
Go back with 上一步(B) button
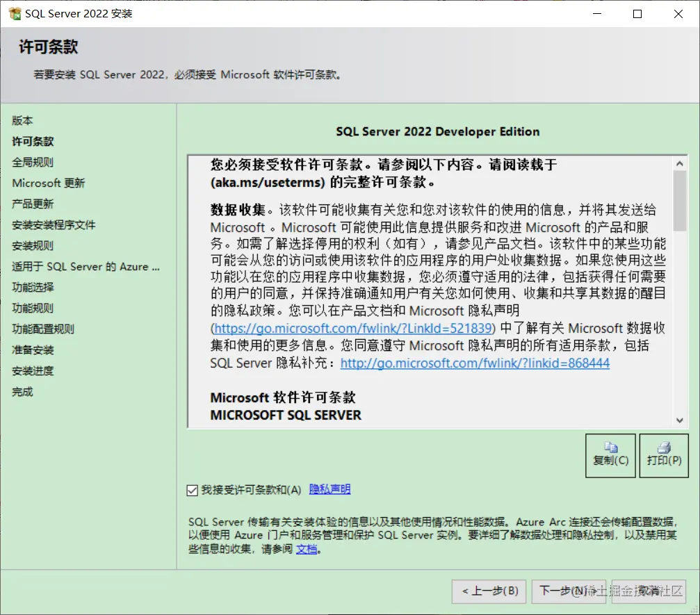(x=489, y=591)
